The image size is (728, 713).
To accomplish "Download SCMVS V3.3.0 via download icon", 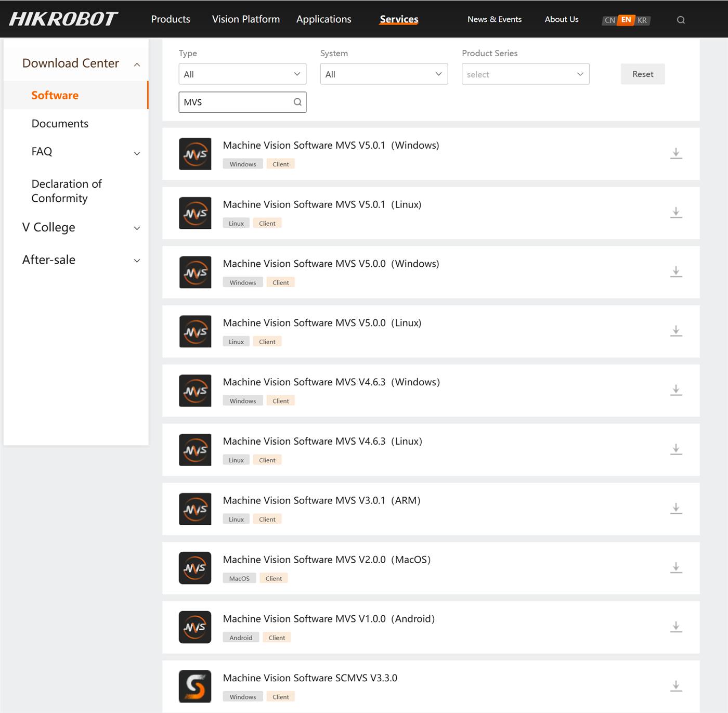I will 676,686.
